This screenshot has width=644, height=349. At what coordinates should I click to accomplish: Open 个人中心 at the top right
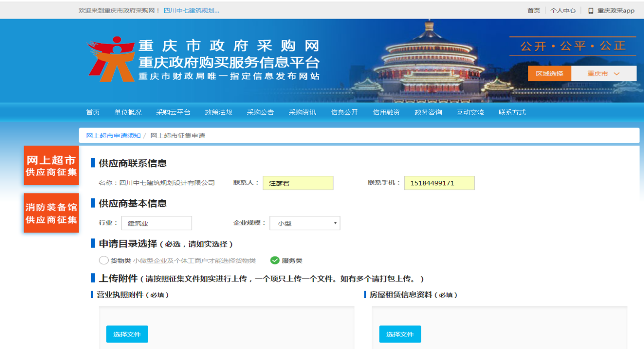[563, 11]
